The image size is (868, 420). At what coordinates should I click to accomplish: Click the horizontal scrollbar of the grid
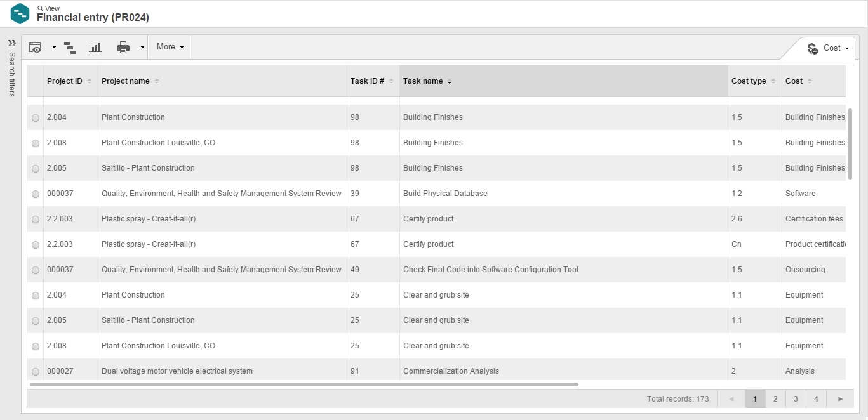pos(304,384)
